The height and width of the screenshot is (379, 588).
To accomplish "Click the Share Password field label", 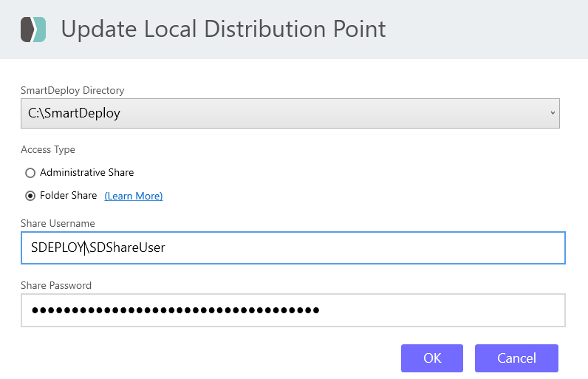I will pos(56,285).
